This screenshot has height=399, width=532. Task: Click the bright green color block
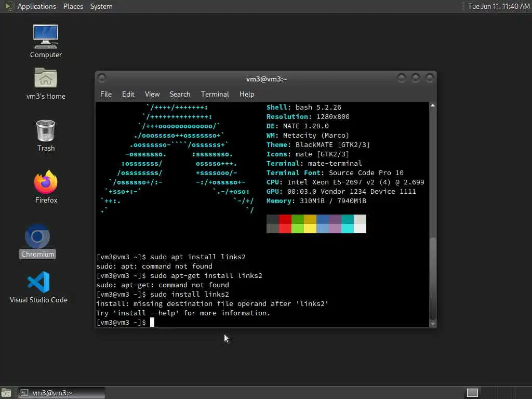298,229
